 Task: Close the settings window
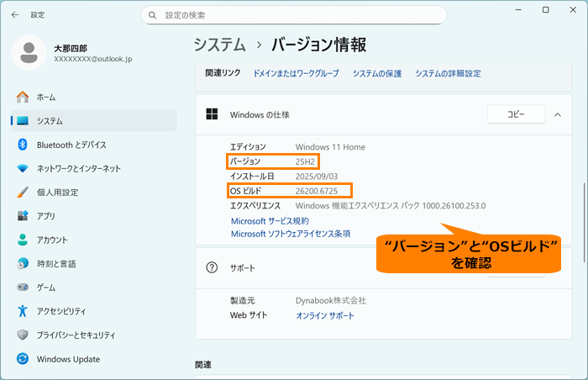click(x=573, y=10)
